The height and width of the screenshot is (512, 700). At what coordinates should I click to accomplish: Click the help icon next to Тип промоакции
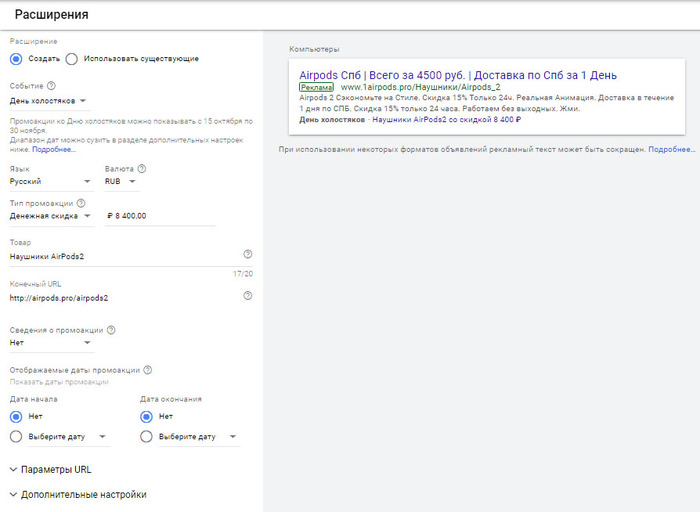[x=81, y=203]
